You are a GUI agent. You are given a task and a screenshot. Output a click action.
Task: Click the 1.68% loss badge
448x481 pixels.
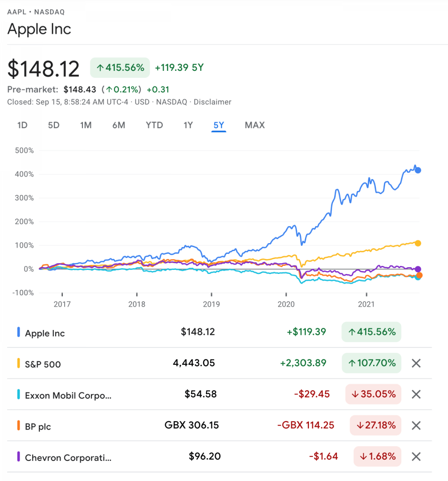tap(378, 457)
